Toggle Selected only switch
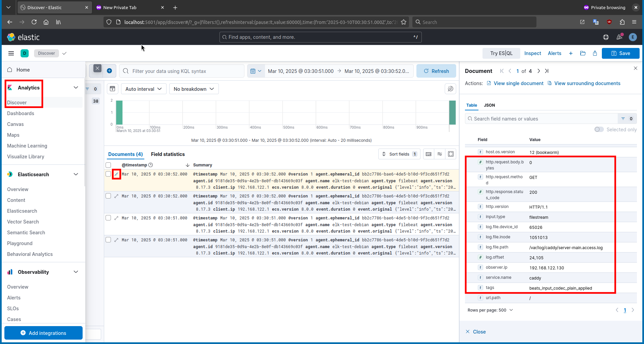This screenshot has width=644, height=344. [599, 130]
